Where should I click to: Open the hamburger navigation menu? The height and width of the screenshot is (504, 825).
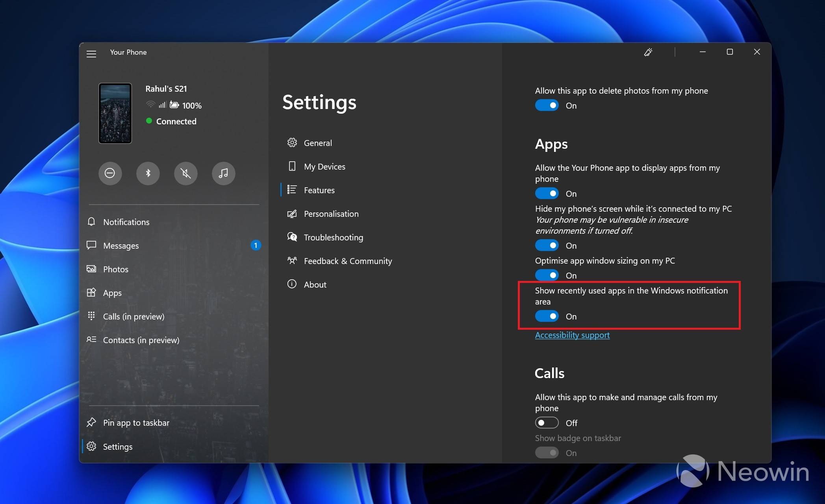[91, 54]
